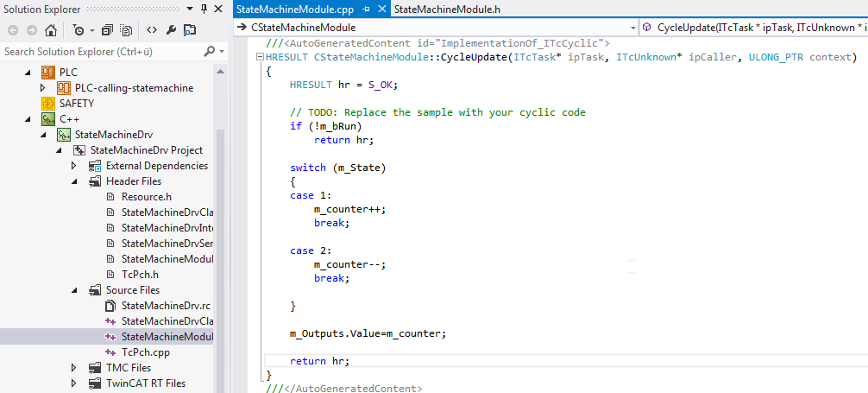Click the 'm_Outputs.Value=m_counter;' code line
This screenshot has width=868, height=393.
tap(368, 333)
